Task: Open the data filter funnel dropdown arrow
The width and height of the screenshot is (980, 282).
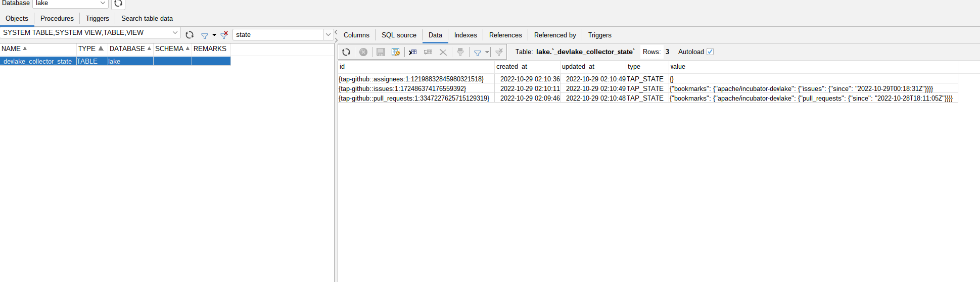Action: (487, 52)
